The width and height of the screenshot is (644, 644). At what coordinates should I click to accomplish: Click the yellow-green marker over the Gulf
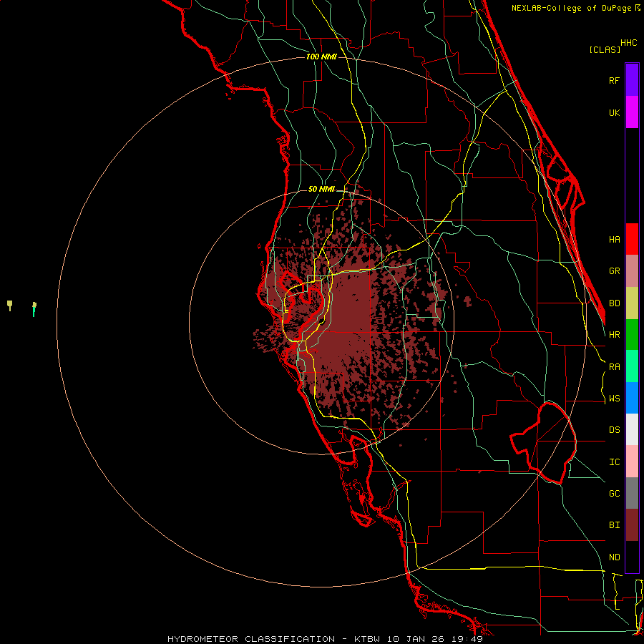[x=34, y=309]
